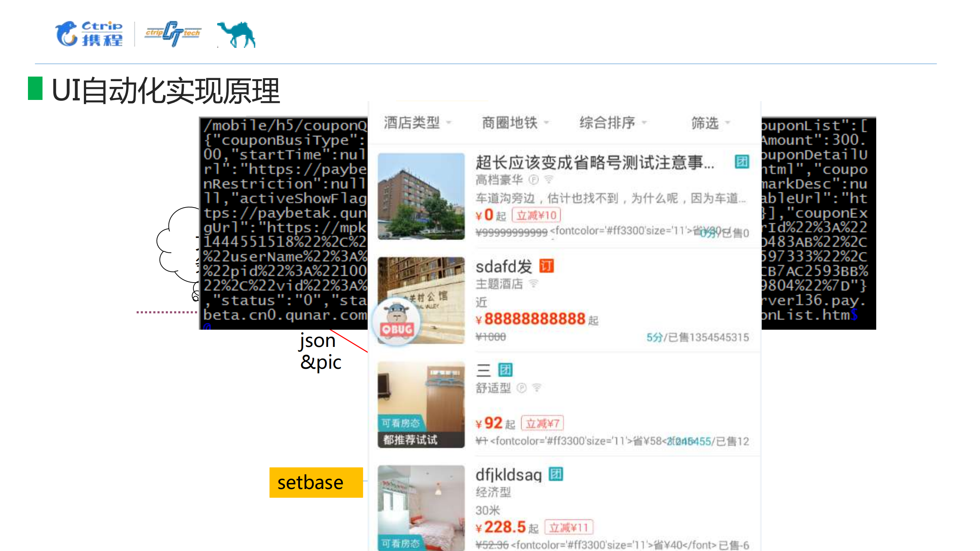This screenshot has height=551, width=980.
Task: Click the WiFi icon next to 主题酒店
Action: (534, 284)
